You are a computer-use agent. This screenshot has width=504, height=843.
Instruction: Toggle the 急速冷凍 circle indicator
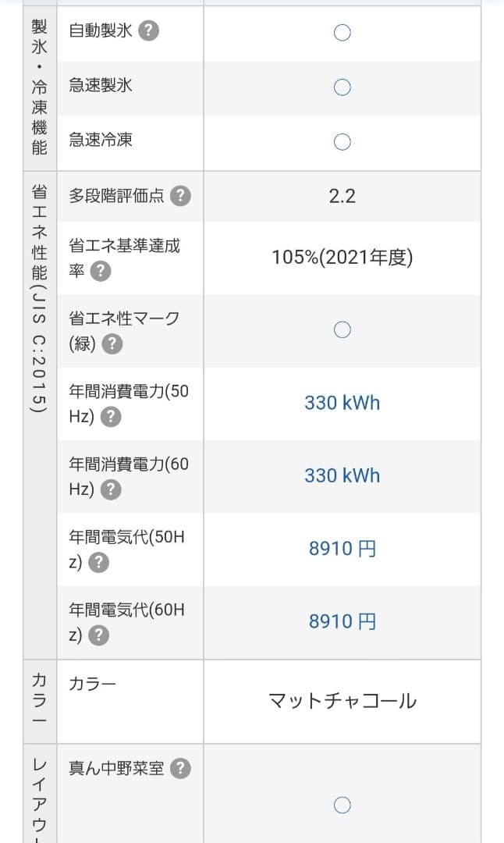[x=341, y=142]
